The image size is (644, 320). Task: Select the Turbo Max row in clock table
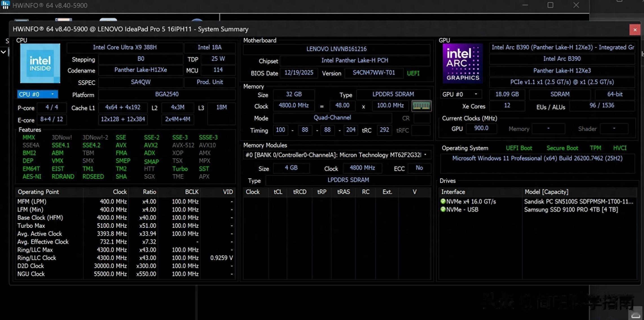click(31, 226)
